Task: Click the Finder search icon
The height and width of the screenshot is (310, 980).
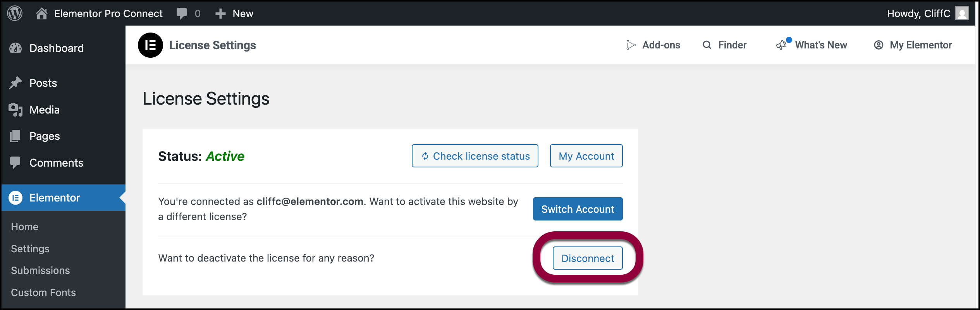Action: coord(707,45)
